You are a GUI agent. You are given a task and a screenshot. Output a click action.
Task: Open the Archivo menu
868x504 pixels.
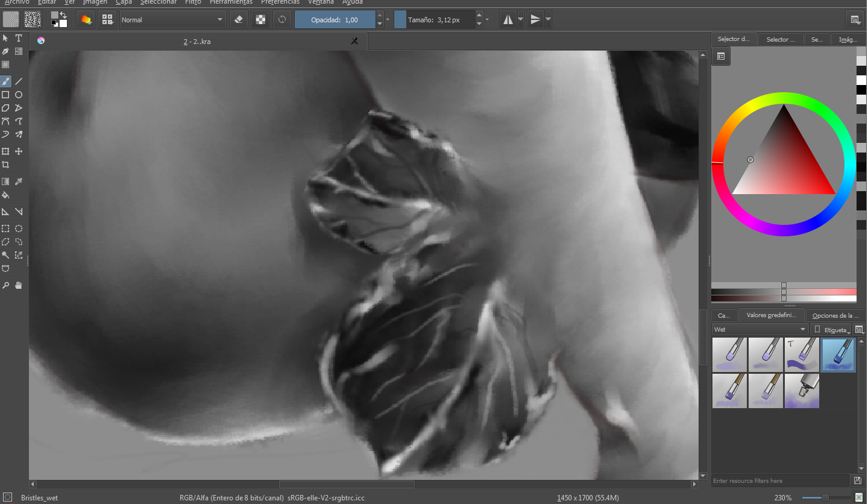click(x=17, y=2)
